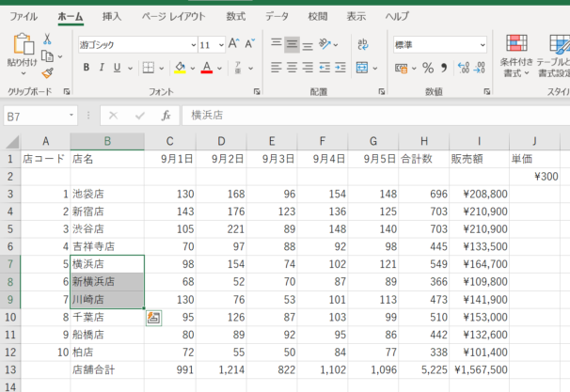Click the Copy icon
This screenshot has width=570, height=392.
[47, 56]
